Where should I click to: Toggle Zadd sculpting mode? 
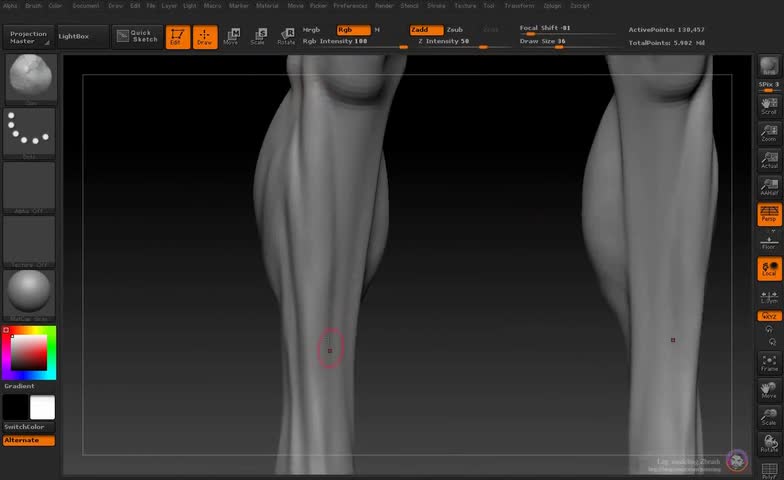[426, 30]
